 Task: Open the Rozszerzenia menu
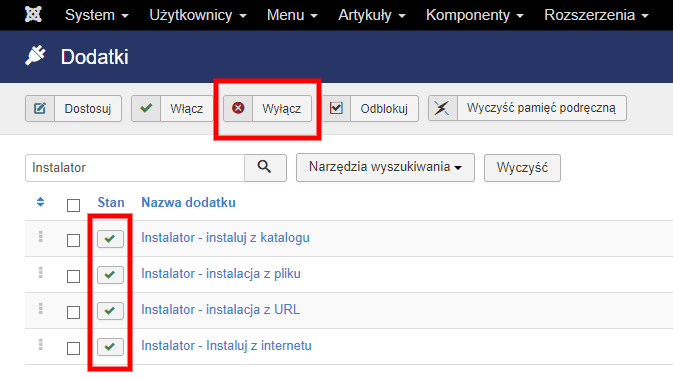[x=596, y=15]
